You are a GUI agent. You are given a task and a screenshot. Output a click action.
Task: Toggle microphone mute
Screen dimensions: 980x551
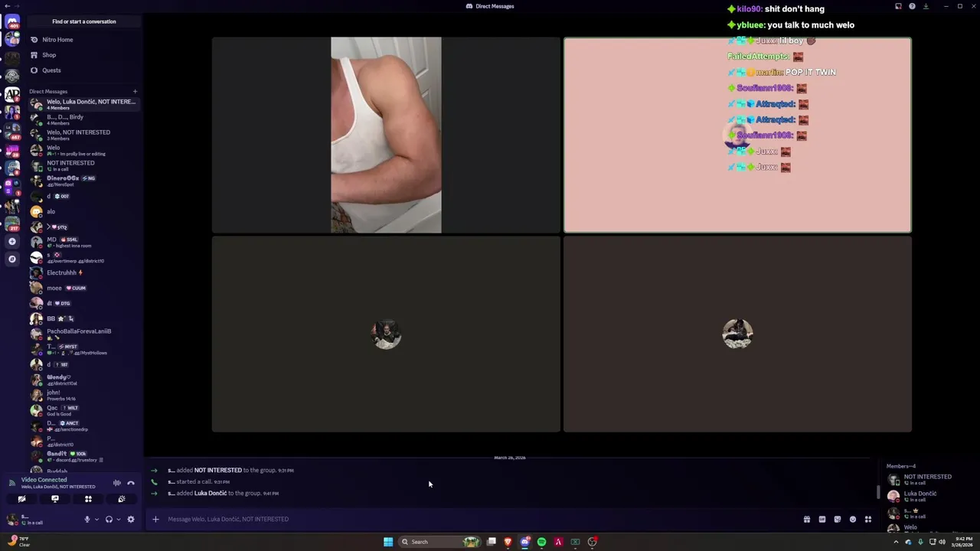click(87, 520)
